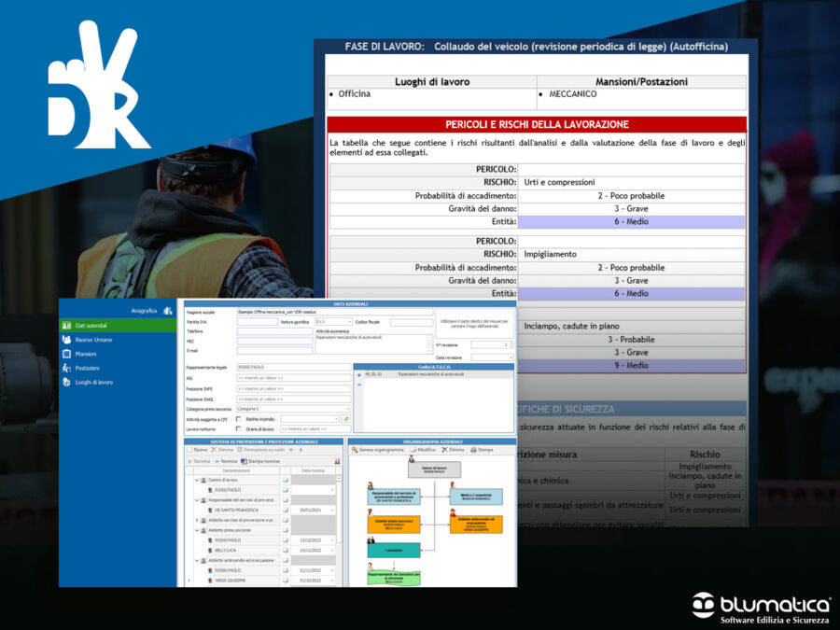Open the Risorse Umane section
Viewport: 840px width, 630px height.
tap(118, 340)
